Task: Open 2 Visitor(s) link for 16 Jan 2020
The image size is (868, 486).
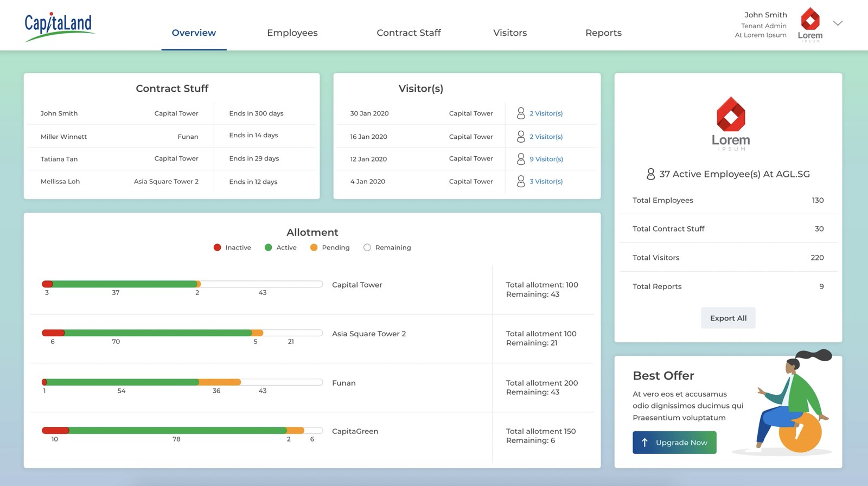Action: (546, 137)
